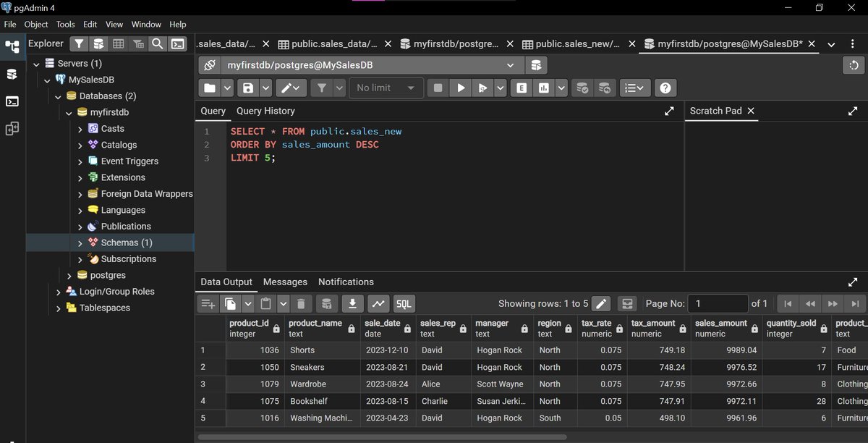This screenshot has height=443, width=868.
Task: Click the Explain button
Action: pyautogui.click(x=521, y=88)
